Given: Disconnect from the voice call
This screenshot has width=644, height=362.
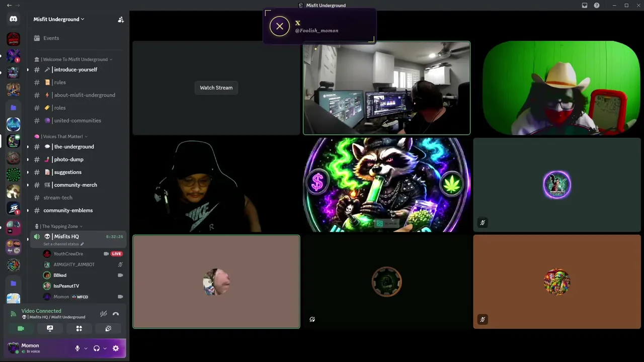Looking at the screenshot, I should coord(116,314).
